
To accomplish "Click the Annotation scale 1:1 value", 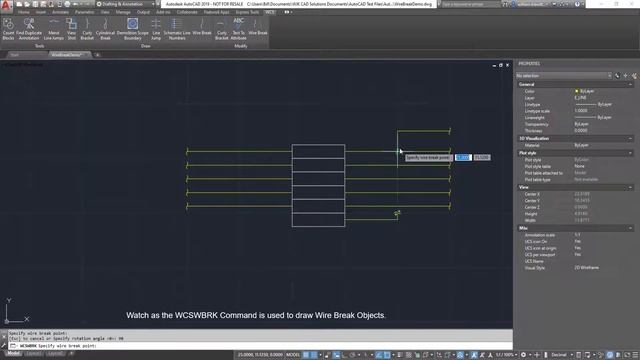I will pyautogui.click(x=578, y=235).
